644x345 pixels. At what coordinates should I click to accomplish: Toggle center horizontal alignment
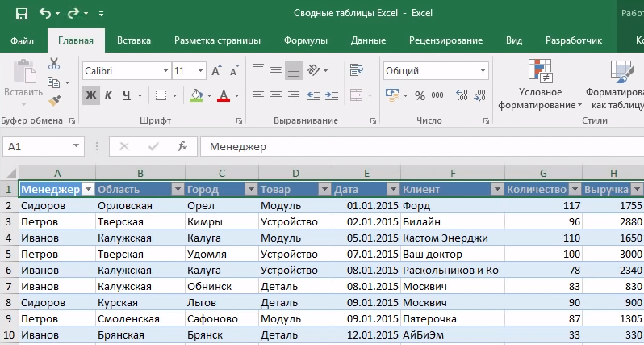coord(276,95)
